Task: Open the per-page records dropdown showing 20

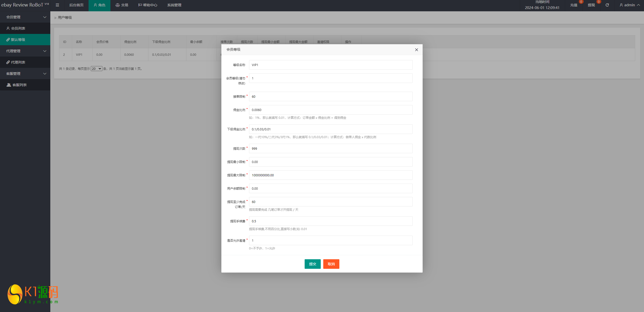Action: click(x=96, y=69)
